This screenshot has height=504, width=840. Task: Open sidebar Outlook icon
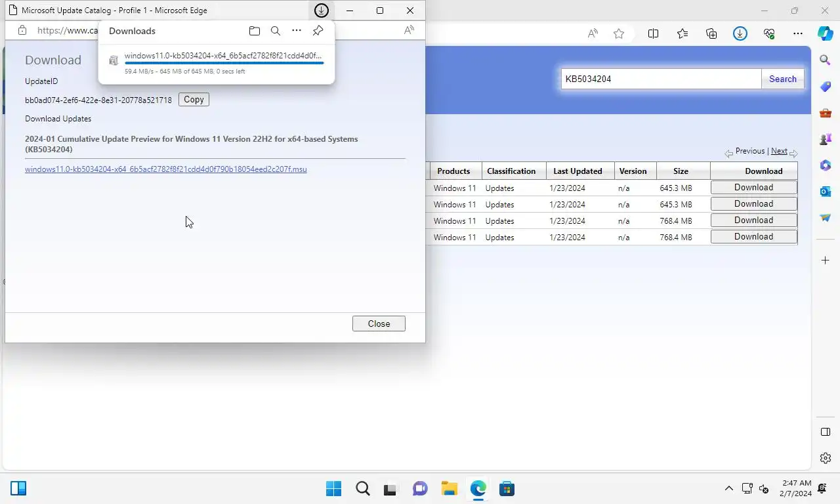tap(826, 192)
